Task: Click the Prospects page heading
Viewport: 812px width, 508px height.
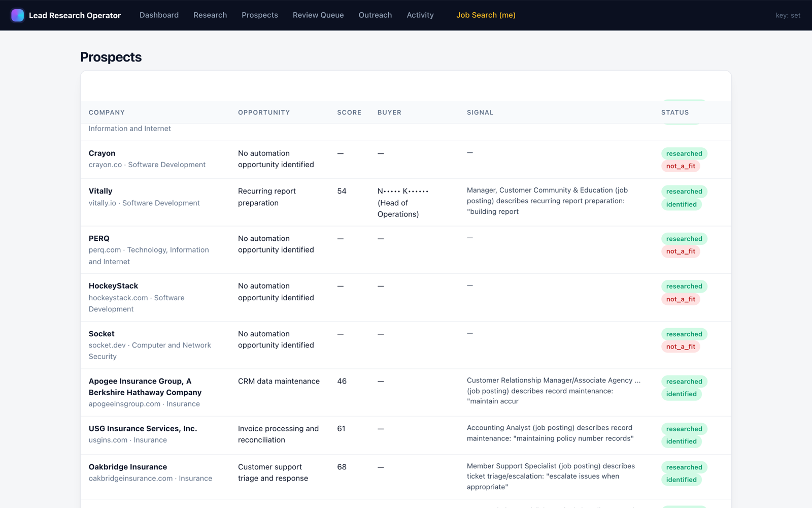Action: coord(111,57)
